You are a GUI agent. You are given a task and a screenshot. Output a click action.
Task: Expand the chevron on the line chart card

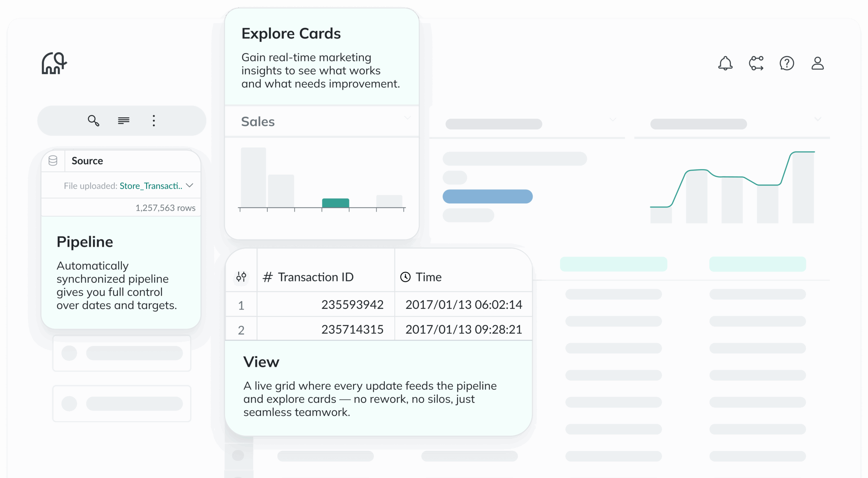[x=818, y=119]
